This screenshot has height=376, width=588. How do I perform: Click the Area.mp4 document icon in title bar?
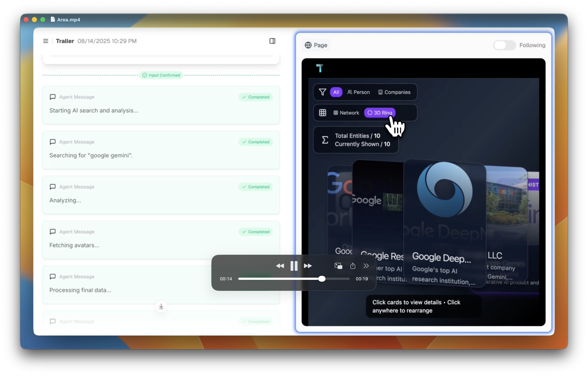52,19
